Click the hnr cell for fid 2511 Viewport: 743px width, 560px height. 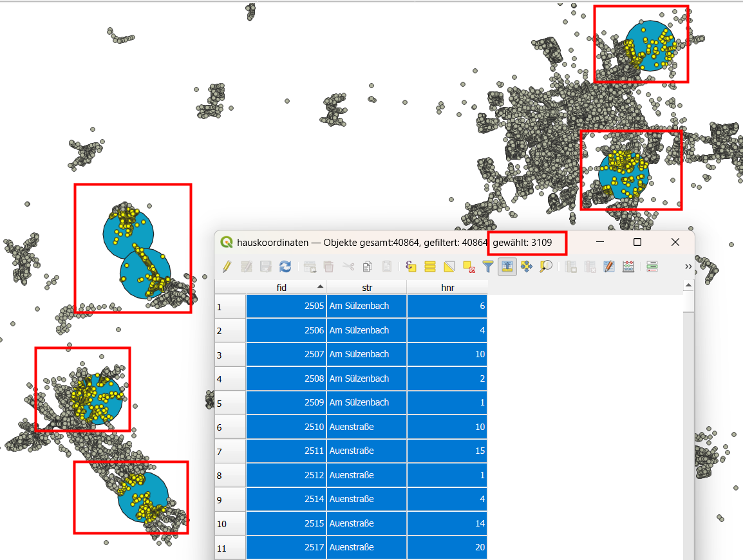click(x=447, y=451)
